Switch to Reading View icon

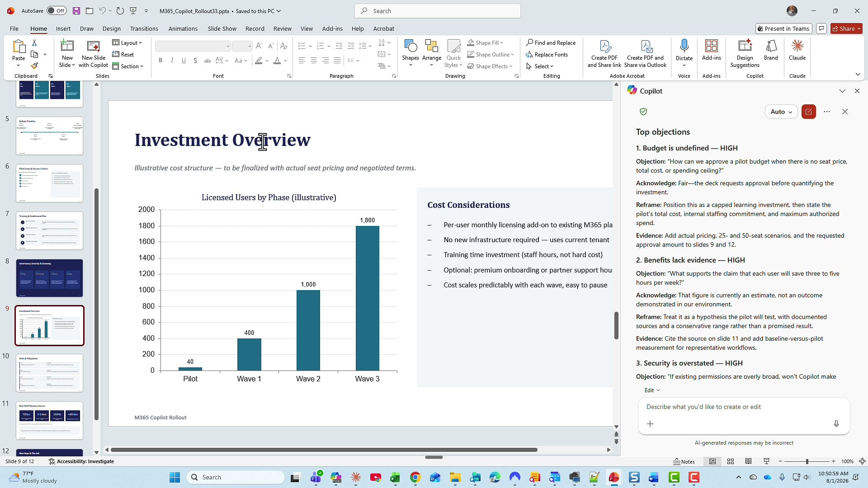[x=748, y=461]
